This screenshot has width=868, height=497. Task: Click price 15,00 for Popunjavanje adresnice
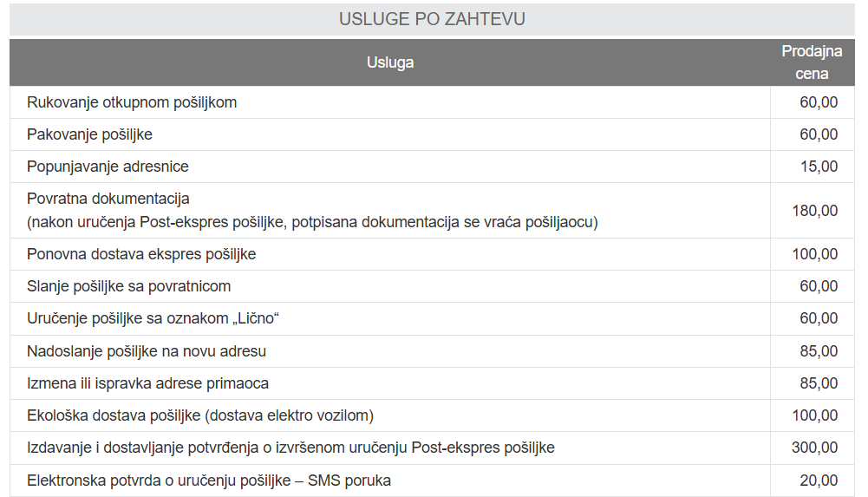819,167
